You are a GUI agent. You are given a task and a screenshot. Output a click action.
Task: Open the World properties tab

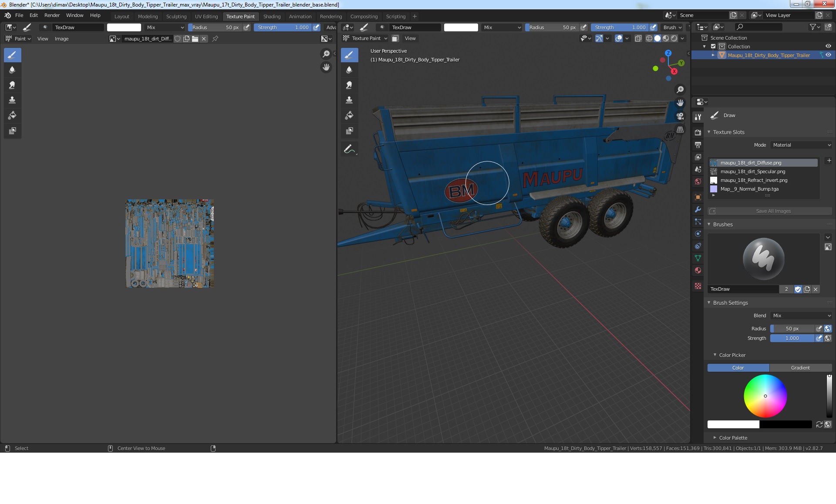(698, 181)
